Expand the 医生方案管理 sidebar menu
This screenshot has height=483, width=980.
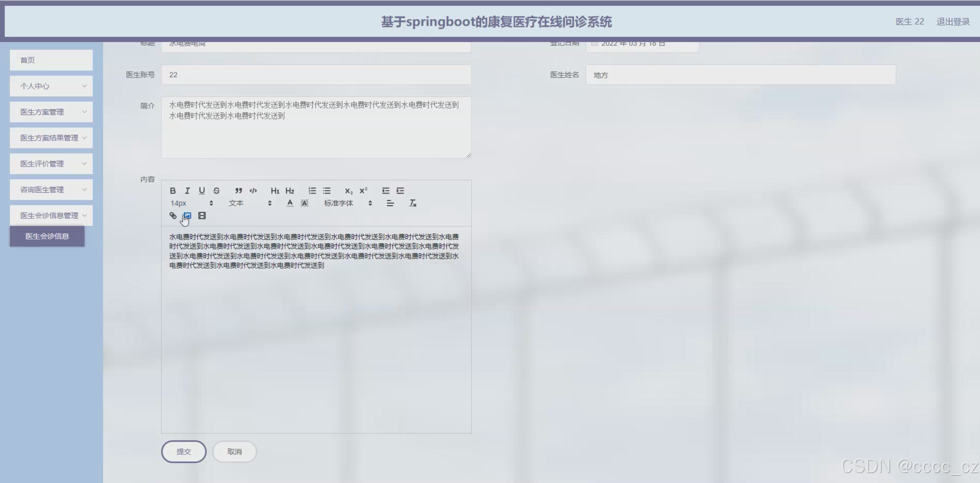tap(51, 112)
